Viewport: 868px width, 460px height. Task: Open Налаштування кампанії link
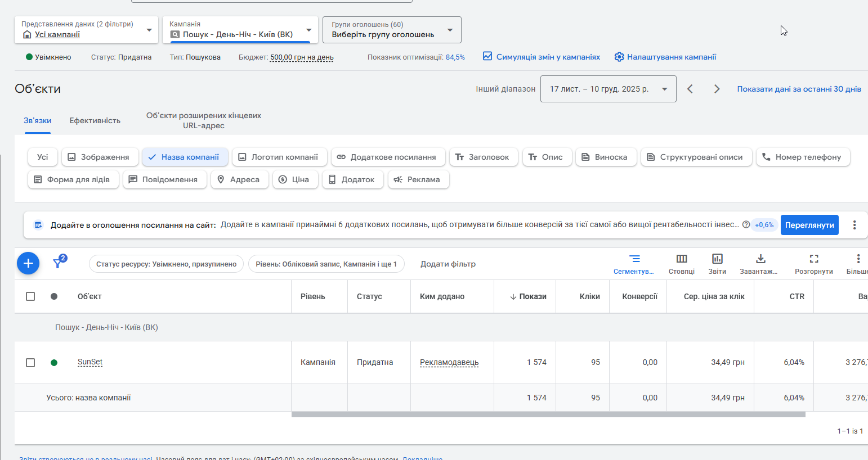(672, 57)
